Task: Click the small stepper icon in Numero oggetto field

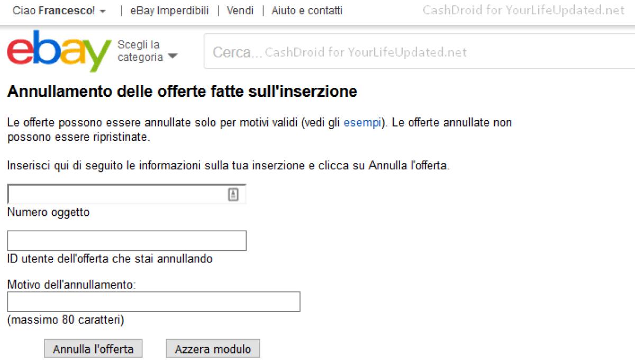Action: (233, 193)
